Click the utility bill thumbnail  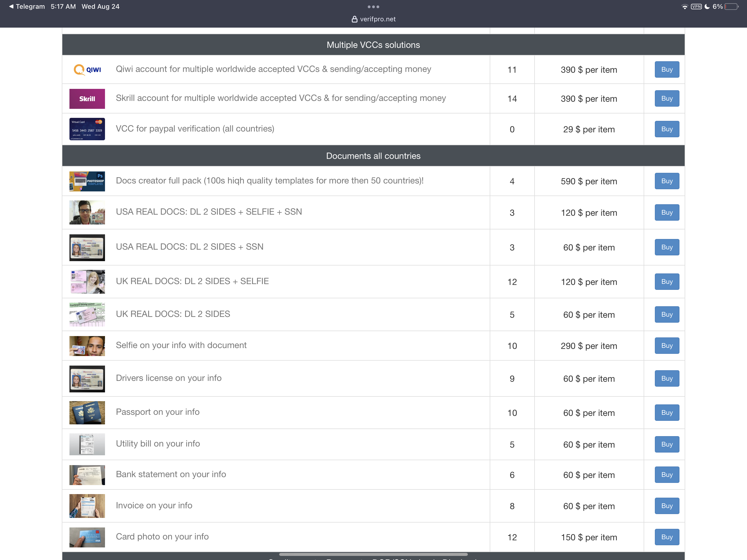87,444
